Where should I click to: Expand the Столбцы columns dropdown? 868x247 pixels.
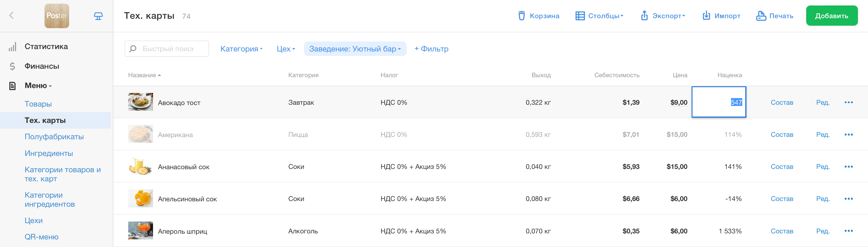[599, 16]
